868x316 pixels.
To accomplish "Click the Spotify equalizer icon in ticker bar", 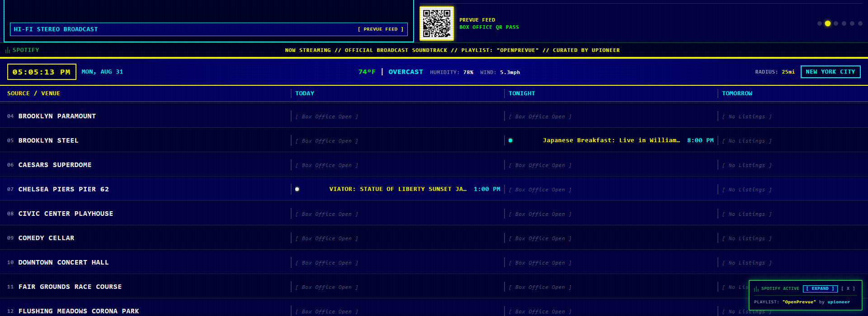I will click(x=8, y=50).
